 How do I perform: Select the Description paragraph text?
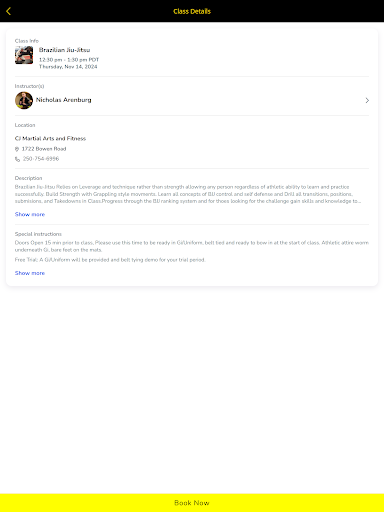click(x=188, y=194)
